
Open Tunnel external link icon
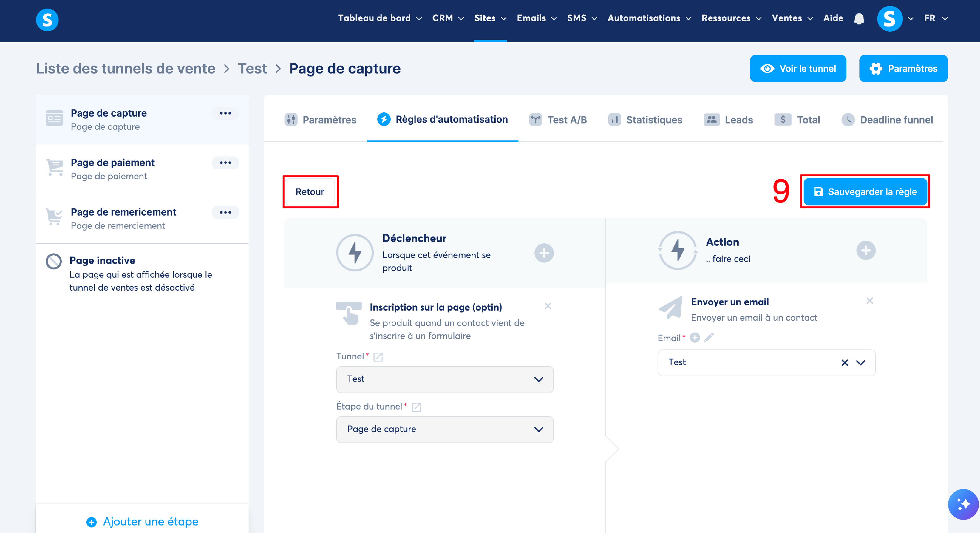(x=378, y=356)
